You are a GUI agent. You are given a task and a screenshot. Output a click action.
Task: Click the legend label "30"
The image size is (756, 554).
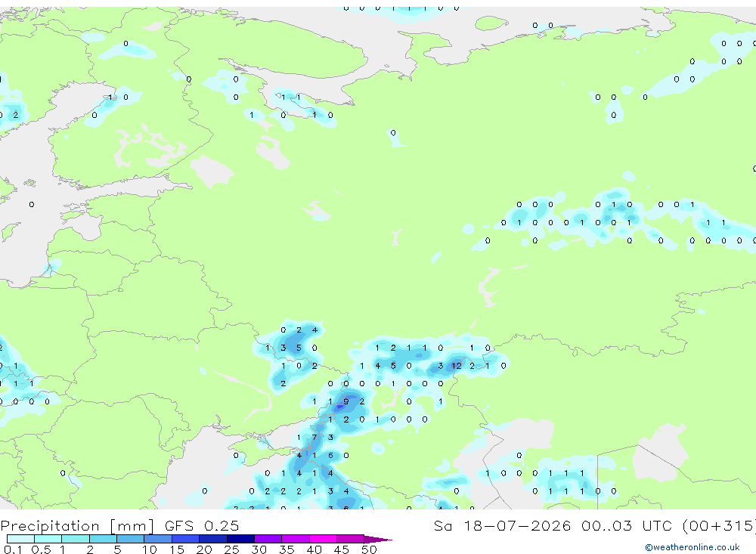click(x=259, y=549)
